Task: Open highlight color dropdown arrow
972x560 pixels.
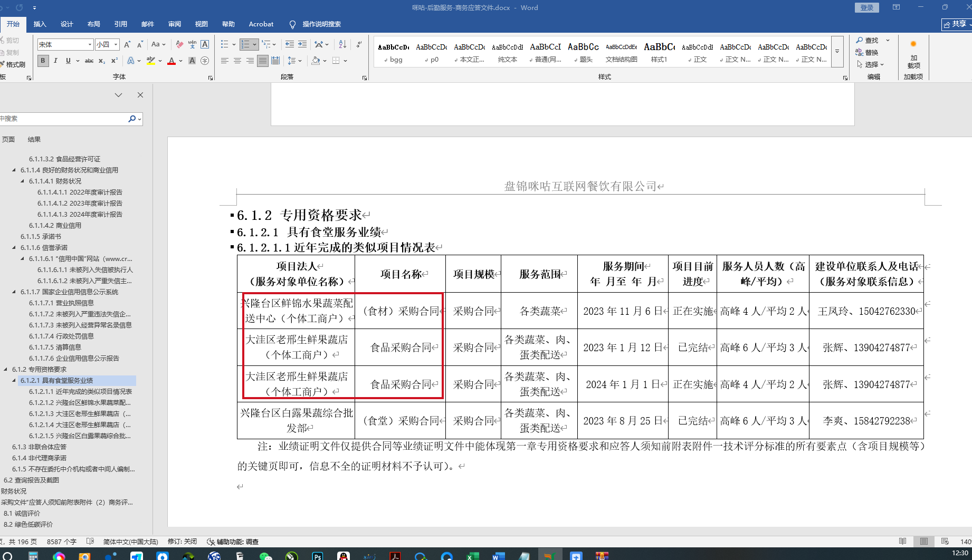Action: [160, 61]
